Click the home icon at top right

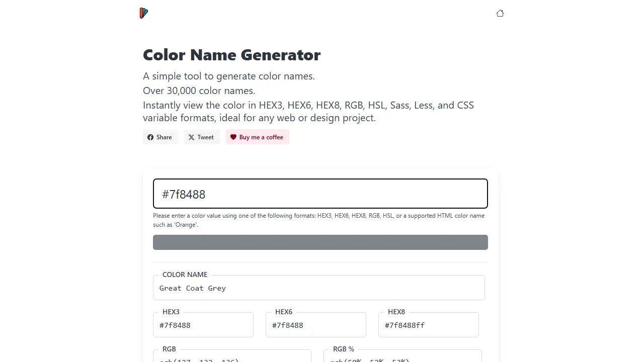500,13
